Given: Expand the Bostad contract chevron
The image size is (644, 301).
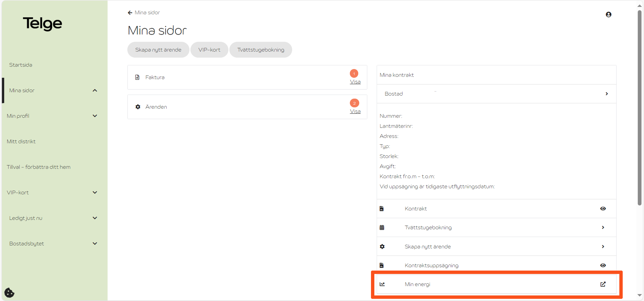Looking at the screenshot, I should click(x=606, y=94).
